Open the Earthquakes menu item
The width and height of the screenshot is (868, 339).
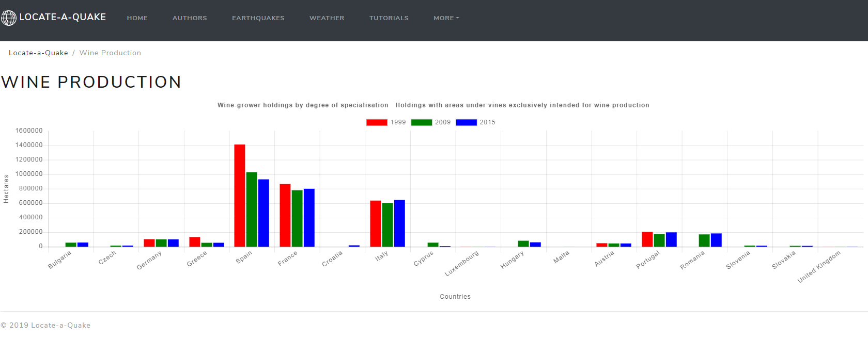click(258, 18)
